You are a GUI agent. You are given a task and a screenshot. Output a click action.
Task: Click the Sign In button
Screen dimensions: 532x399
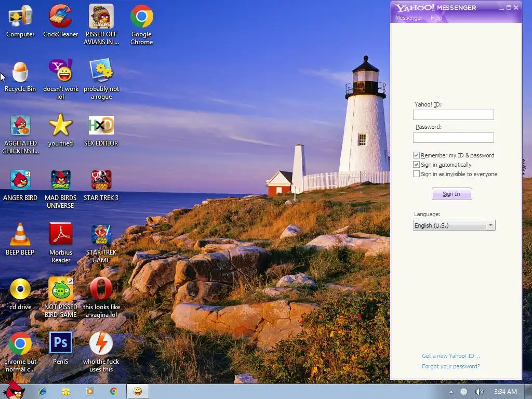451,194
